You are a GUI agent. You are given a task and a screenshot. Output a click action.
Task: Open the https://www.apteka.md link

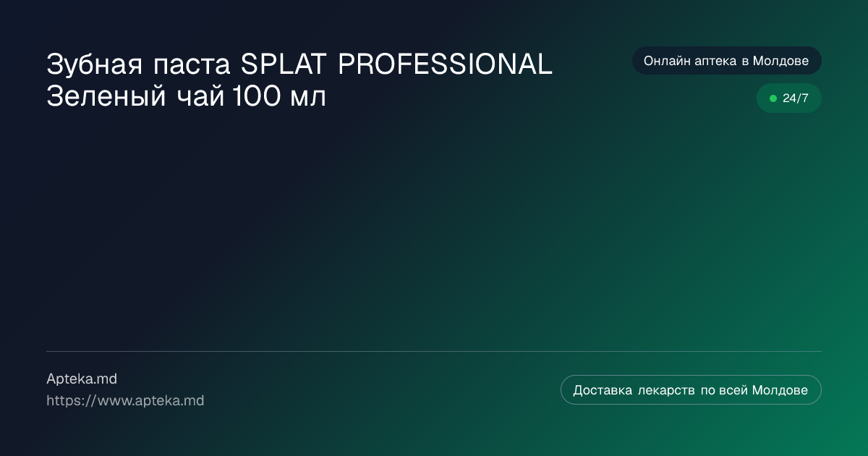(125, 400)
